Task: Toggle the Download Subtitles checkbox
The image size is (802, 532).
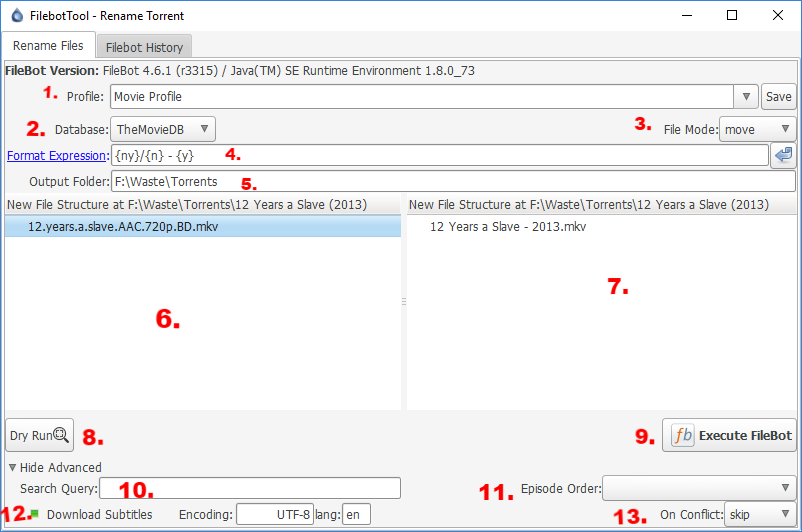Action: coord(35,514)
